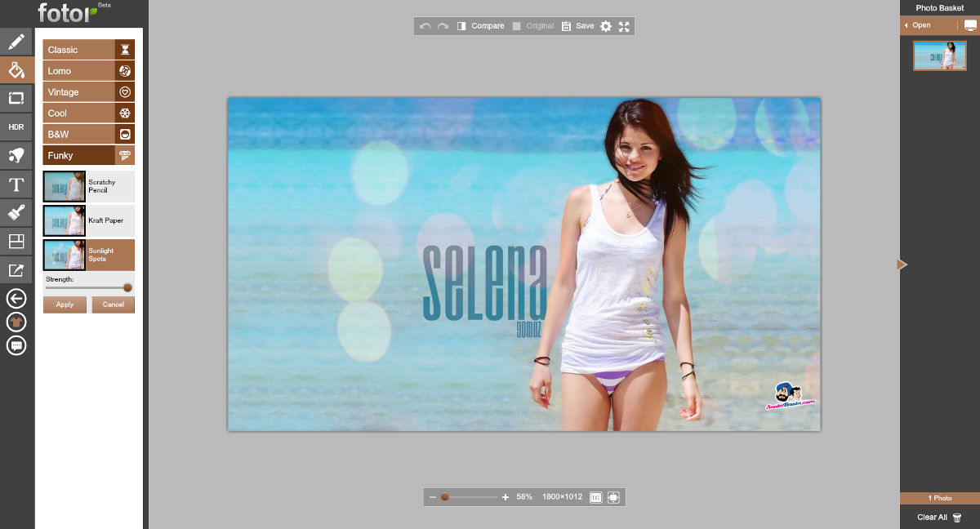Expand the Lomo effects category
Screen dimensions: 980x529
pos(89,71)
